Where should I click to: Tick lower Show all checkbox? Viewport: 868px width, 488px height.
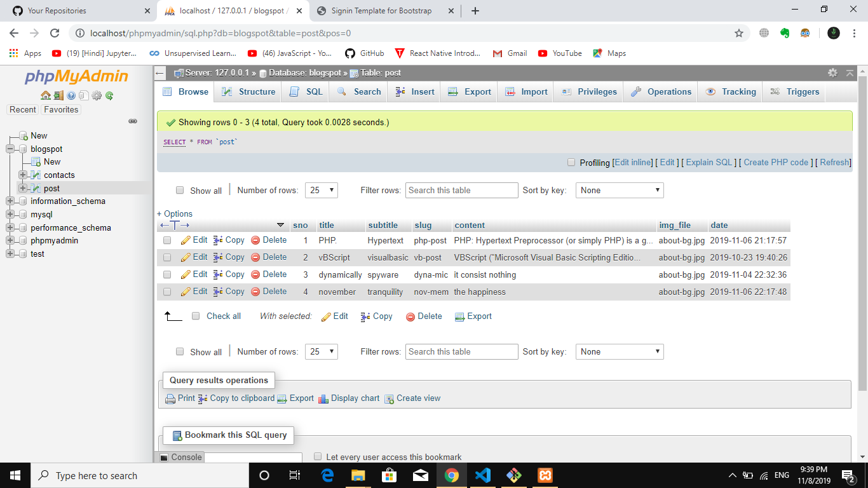pyautogui.click(x=180, y=351)
